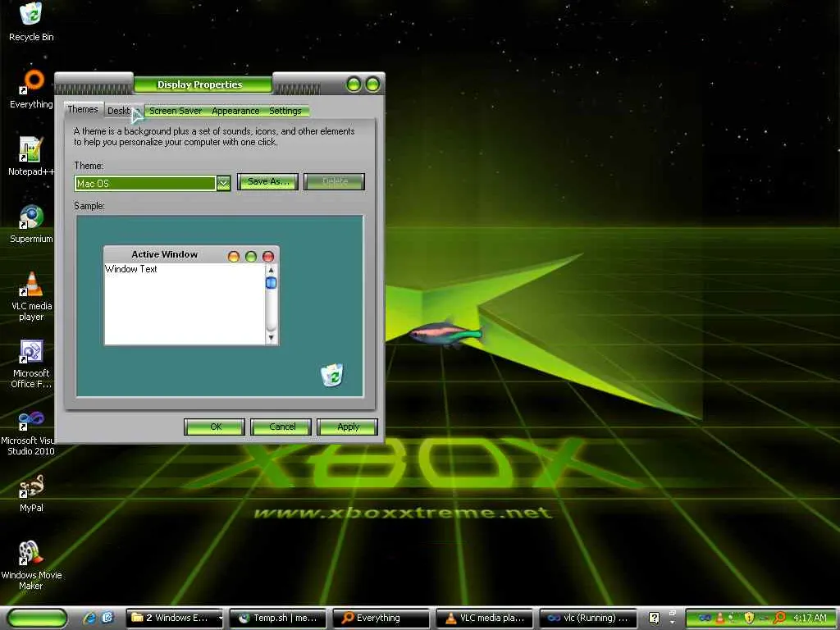Click the Everything magnifier icon in system tray
840x630 pixels.
[780, 618]
